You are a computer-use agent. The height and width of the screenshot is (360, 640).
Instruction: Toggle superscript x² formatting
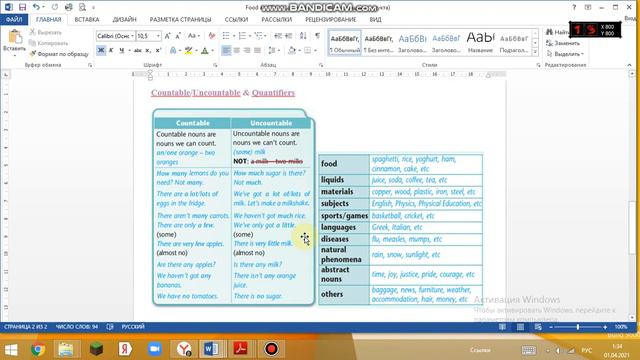tap(158, 50)
